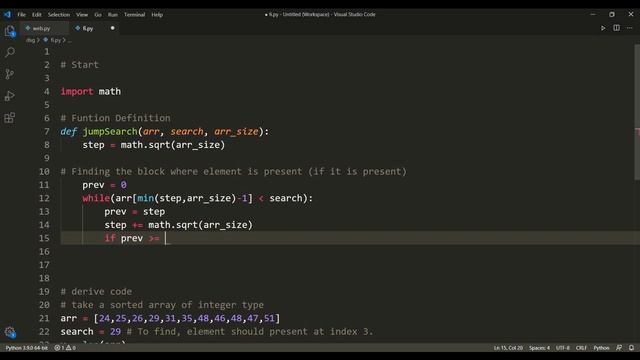This screenshot has height=360, width=640.
Task: Open the Extensions view
Action: 10,118
